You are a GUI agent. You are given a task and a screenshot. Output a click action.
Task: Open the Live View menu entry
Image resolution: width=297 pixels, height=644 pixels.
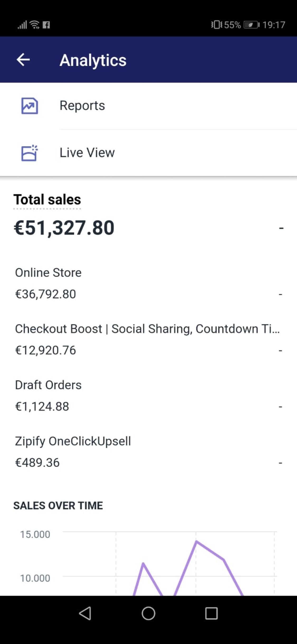148,153
